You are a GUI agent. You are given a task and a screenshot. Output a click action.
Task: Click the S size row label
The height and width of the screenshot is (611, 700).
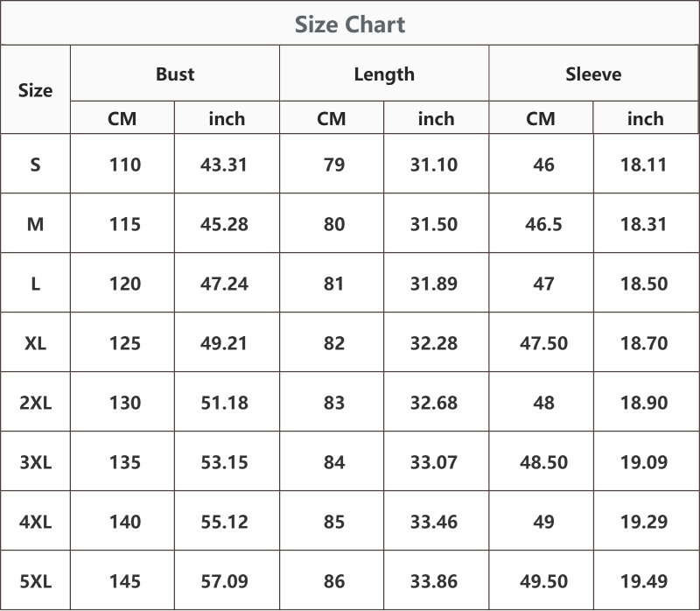click(x=35, y=165)
